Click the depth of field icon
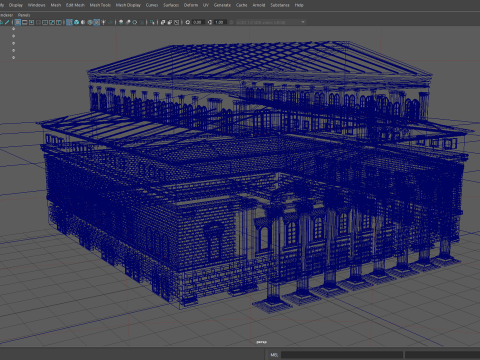This screenshot has height=360, width=480. (x=141, y=22)
